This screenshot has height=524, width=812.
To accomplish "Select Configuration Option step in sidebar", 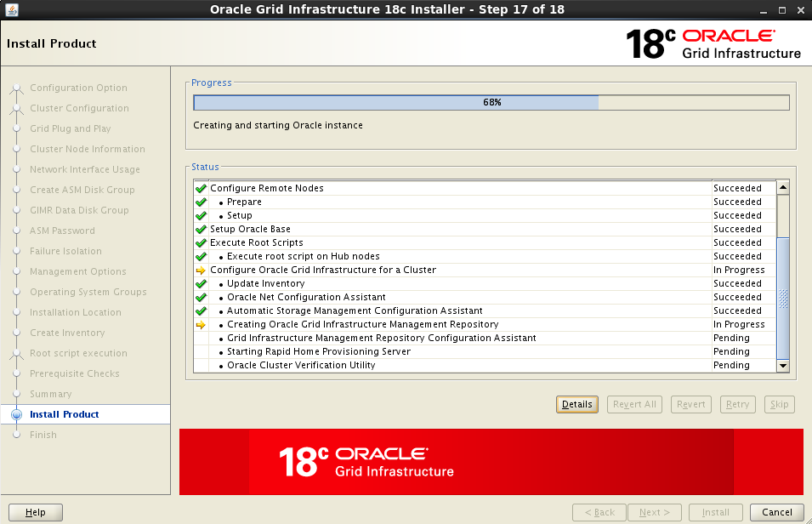I will pos(78,88).
